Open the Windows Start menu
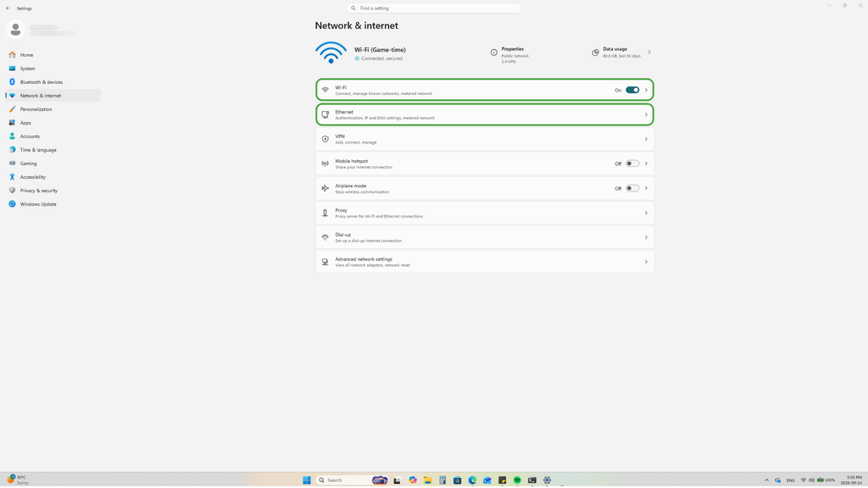868x488 pixels. 307,480
